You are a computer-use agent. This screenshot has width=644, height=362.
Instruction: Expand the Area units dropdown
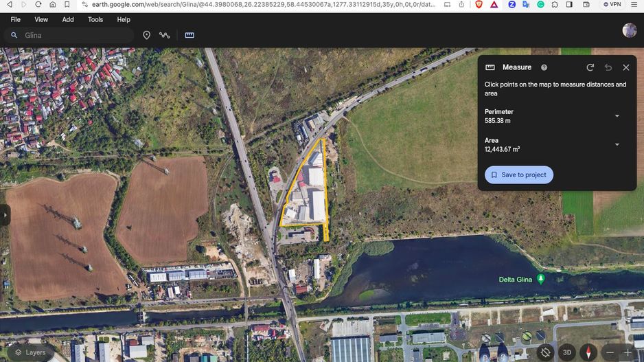pyautogui.click(x=617, y=145)
